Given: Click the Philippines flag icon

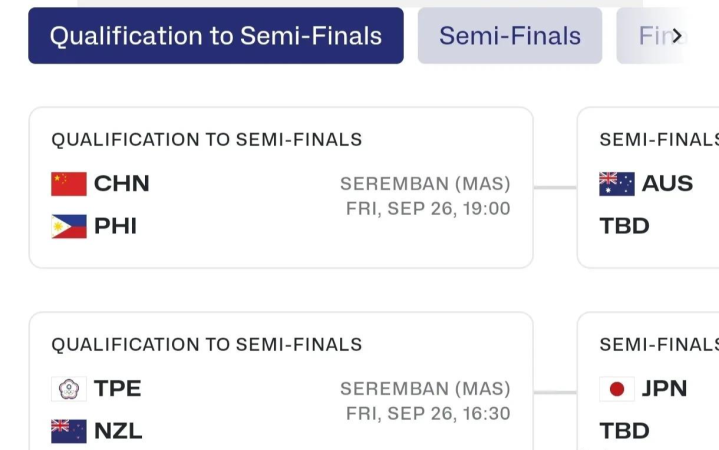Looking at the screenshot, I should [69, 227].
